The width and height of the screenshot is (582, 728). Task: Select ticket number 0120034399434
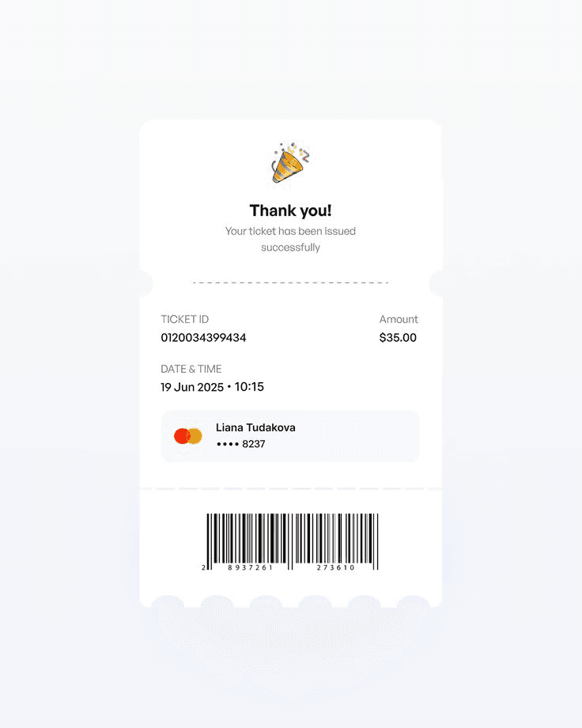click(203, 338)
